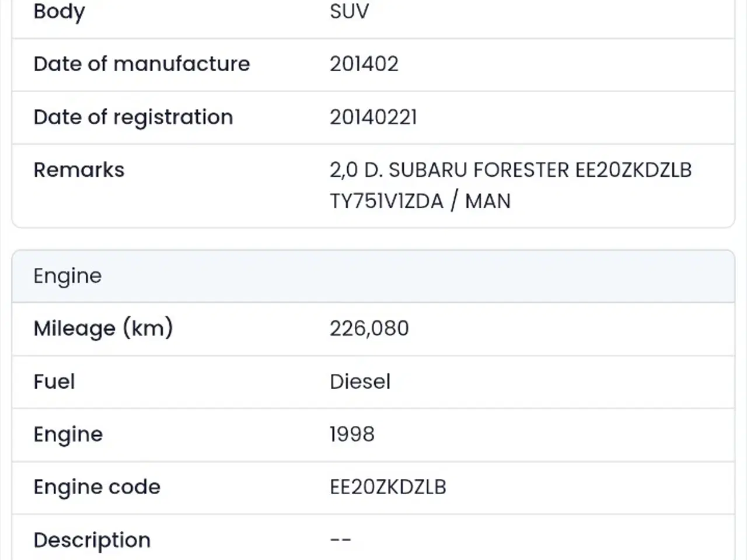
Task: Select the engine displacement value 1998
Action: point(352,435)
